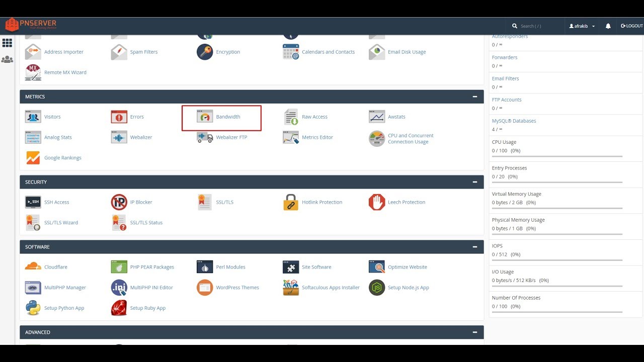Open the Awstats chart icon
This screenshot has width=644, height=362.
377,117
